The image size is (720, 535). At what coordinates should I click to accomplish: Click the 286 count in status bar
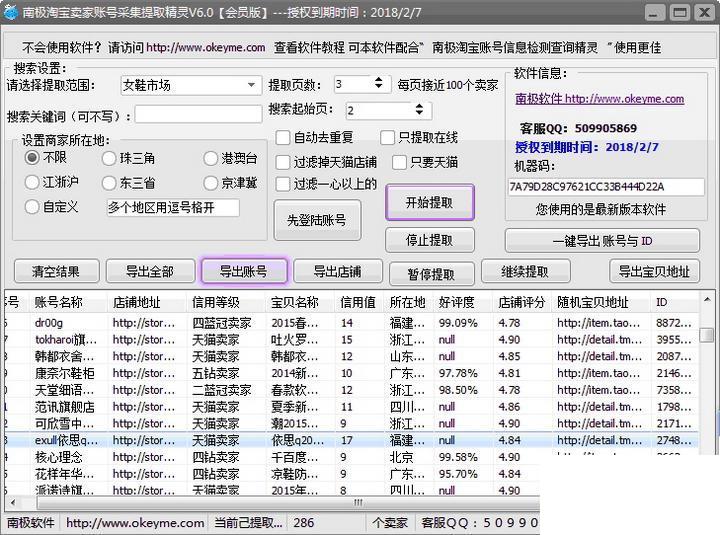(304, 523)
